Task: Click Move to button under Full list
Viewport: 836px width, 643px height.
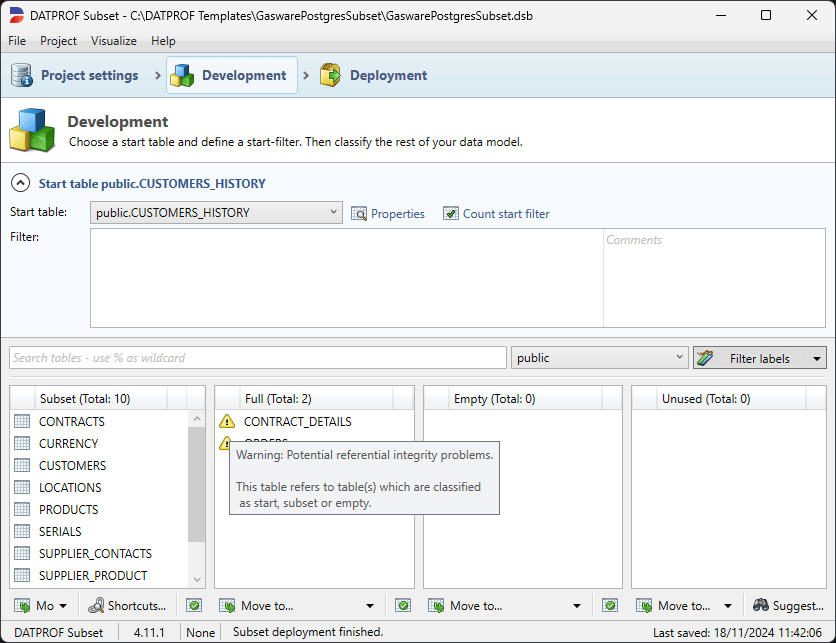Action: [x=296, y=605]
